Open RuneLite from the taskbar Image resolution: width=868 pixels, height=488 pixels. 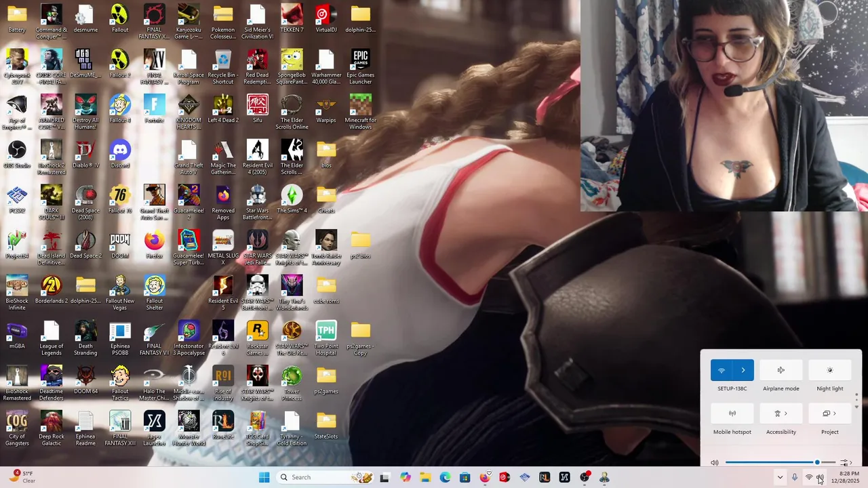[x=545, y=477]
